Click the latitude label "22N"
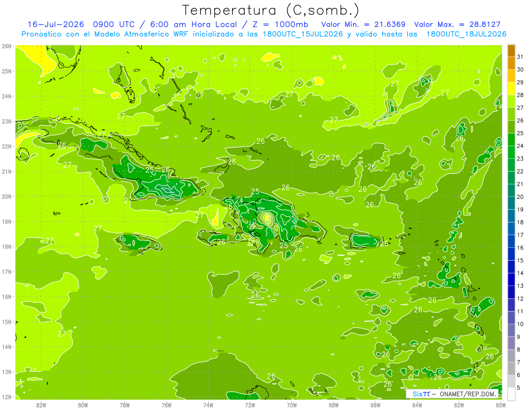532x411 pixels. [6, 146]
